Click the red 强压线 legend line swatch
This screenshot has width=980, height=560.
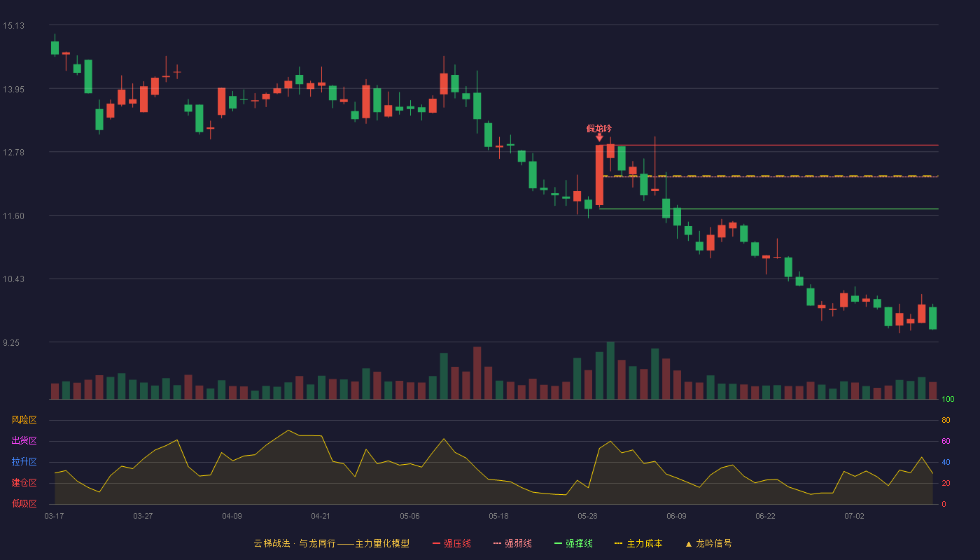coord(437,544)
